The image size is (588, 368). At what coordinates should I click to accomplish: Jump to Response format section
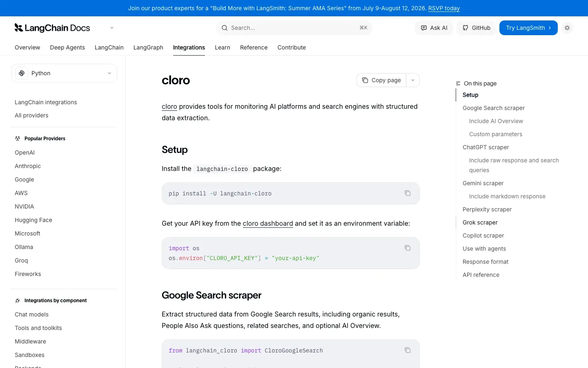[486, 262]
